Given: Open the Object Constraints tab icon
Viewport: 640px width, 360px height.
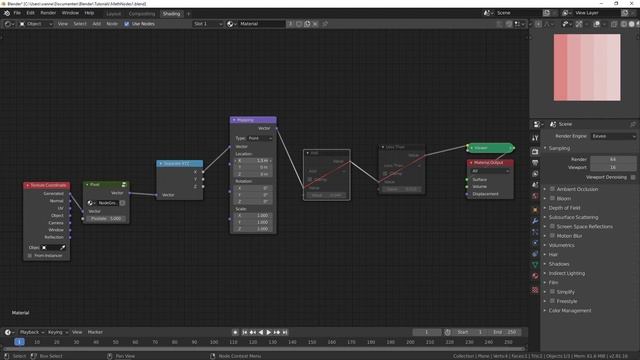Looking at the screenshot, I should (x=535, y=254).
